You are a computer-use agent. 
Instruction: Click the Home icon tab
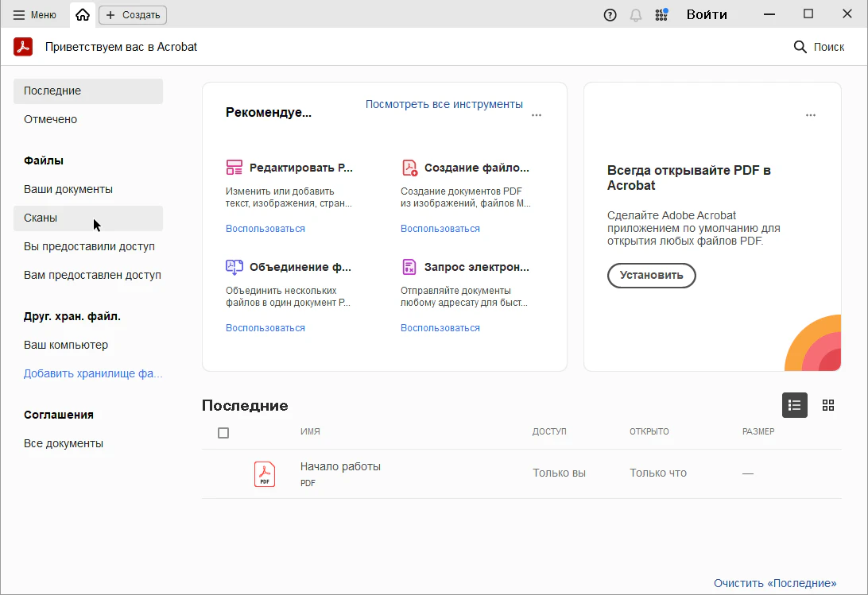tap(83, 14)
